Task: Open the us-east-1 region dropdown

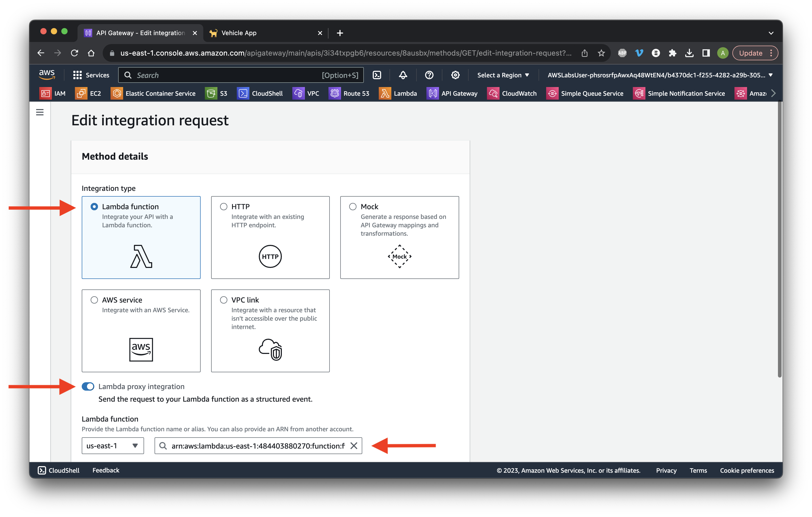Action: (x=113, y=446)
